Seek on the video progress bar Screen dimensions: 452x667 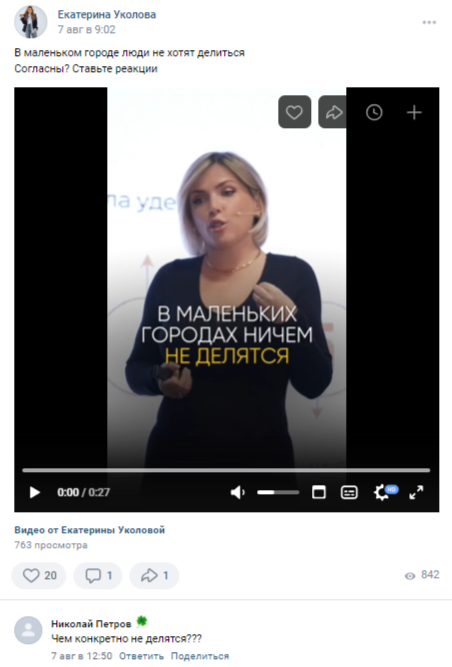point(226,470)
